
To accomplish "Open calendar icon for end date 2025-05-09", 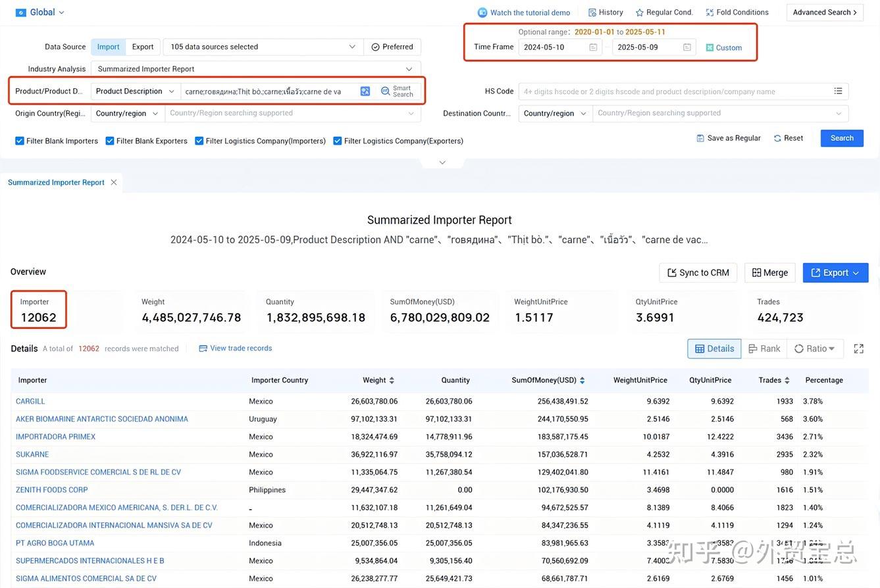I will pyautogui.click(x=687, y=47).
